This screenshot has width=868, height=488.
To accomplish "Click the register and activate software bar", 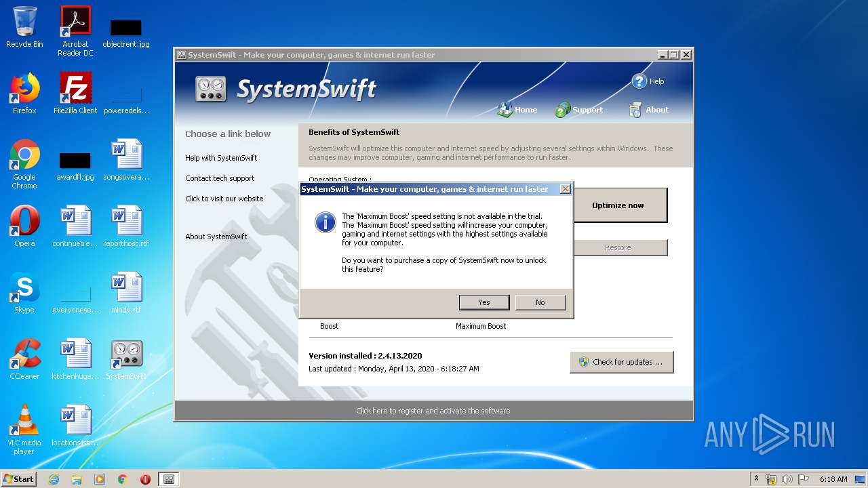I will point(433,411).
